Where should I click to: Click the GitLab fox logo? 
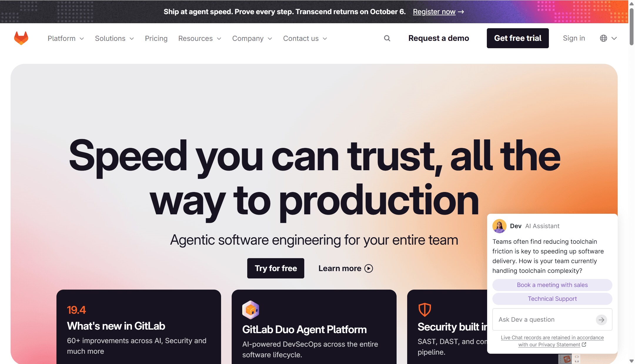[x=21, y=38]
